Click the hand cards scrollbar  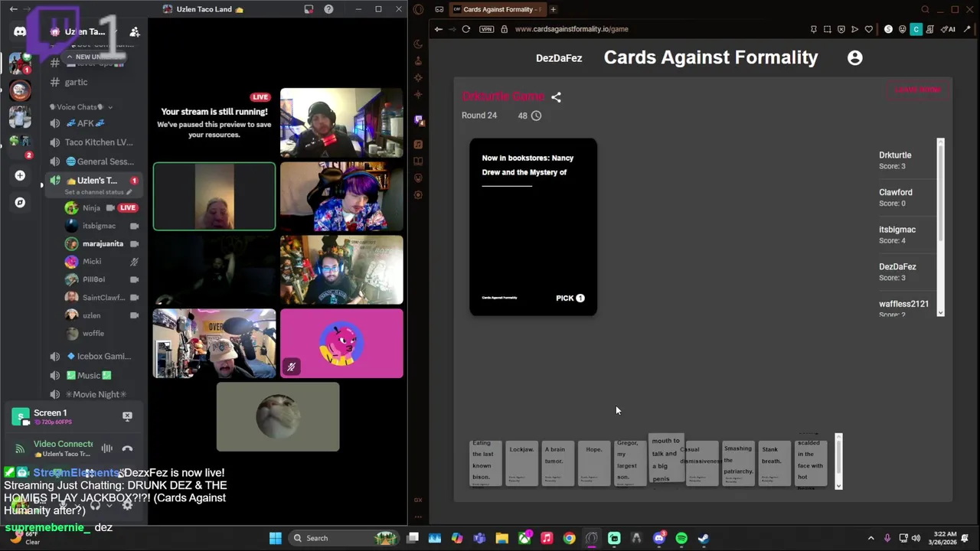point(838,461)
